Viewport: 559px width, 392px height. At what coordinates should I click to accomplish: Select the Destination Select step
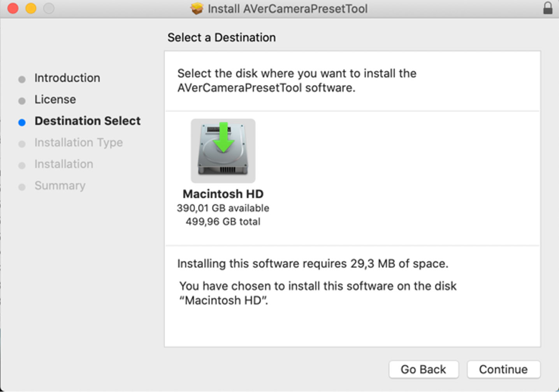[88, 121]
